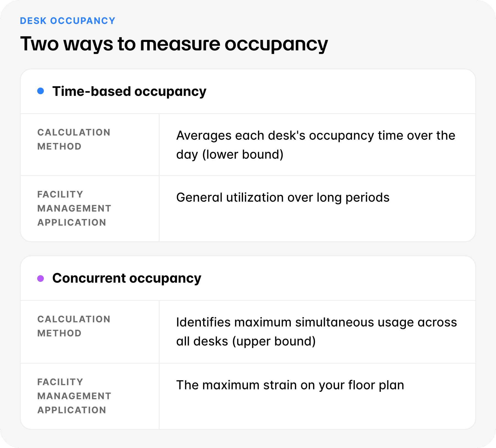Click the phrase (upper bound)
The width and height of the screenshot is (496, 448).
(x=274, y=342)
